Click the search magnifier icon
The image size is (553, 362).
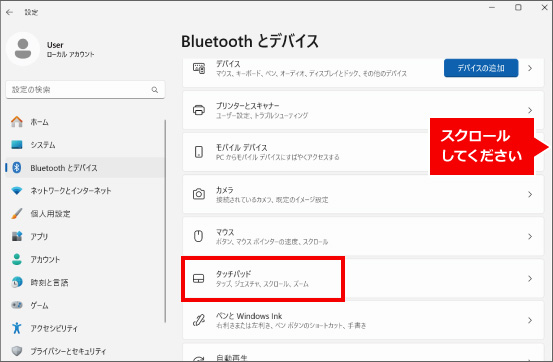[x=155, y=90]
